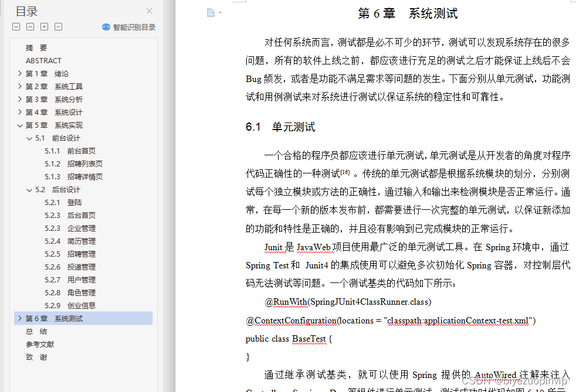Image resolution: width=576 pixels, height=392 pixels.
Task: Navigate to 5.2 后台设计
Action: tap(57, 189)
